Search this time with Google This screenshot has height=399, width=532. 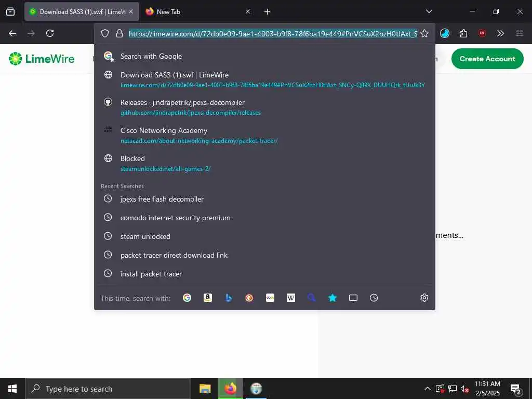click(x=187, y=298)
